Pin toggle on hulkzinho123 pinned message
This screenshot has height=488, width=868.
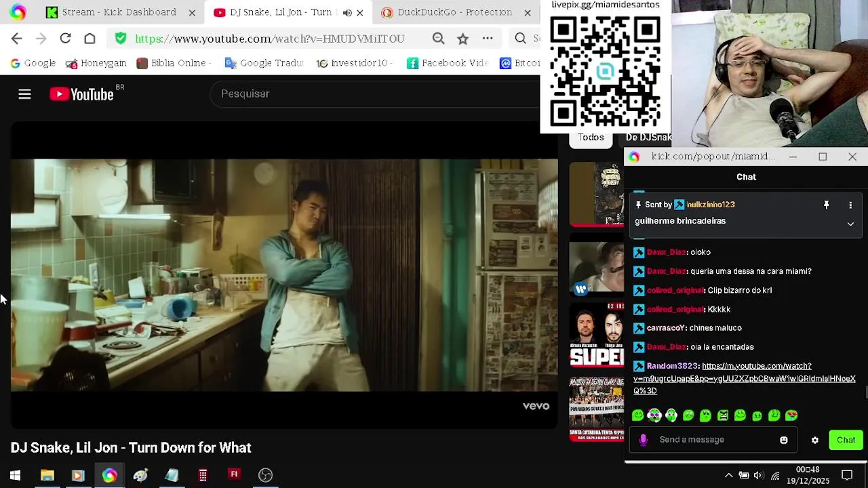(826, 205)
